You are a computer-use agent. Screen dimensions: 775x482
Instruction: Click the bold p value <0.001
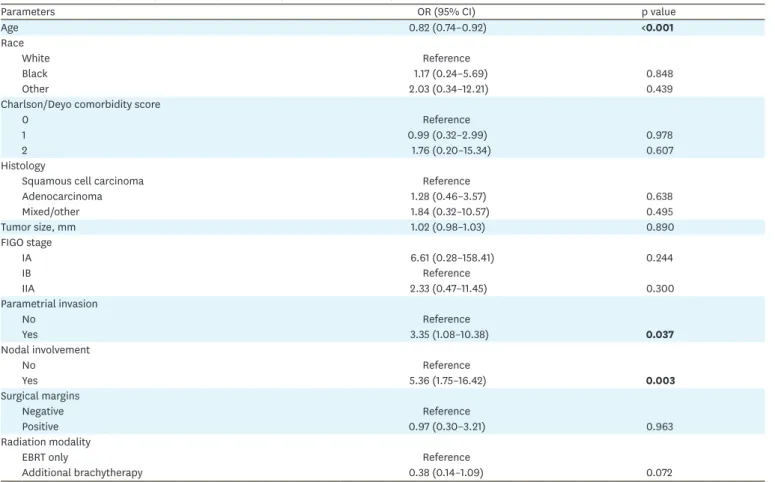click(658, 28)
